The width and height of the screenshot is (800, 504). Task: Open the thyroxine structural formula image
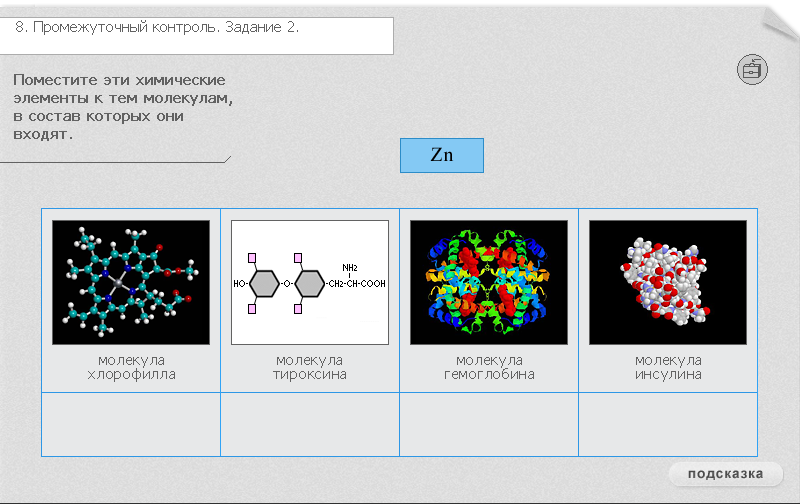(x=310, y=282)
